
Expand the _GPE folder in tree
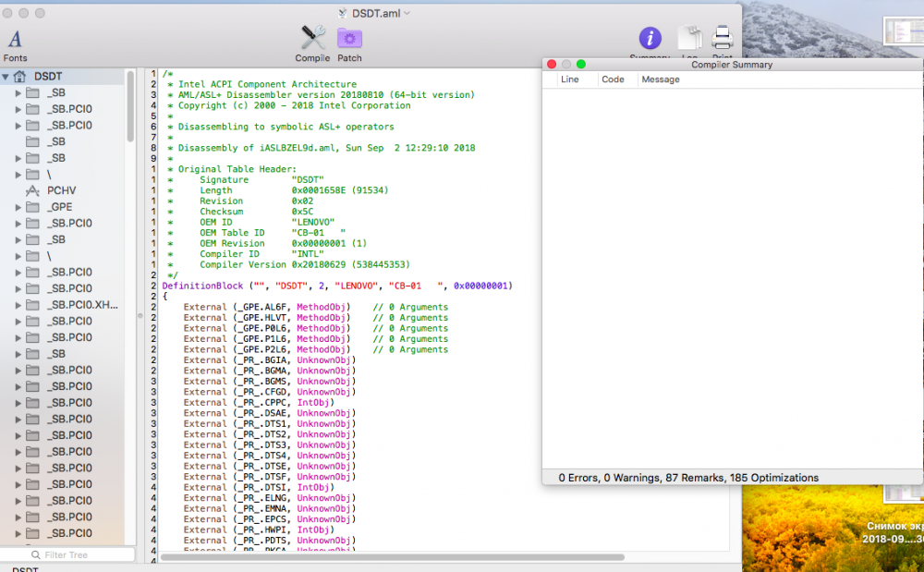click(18, 207)
